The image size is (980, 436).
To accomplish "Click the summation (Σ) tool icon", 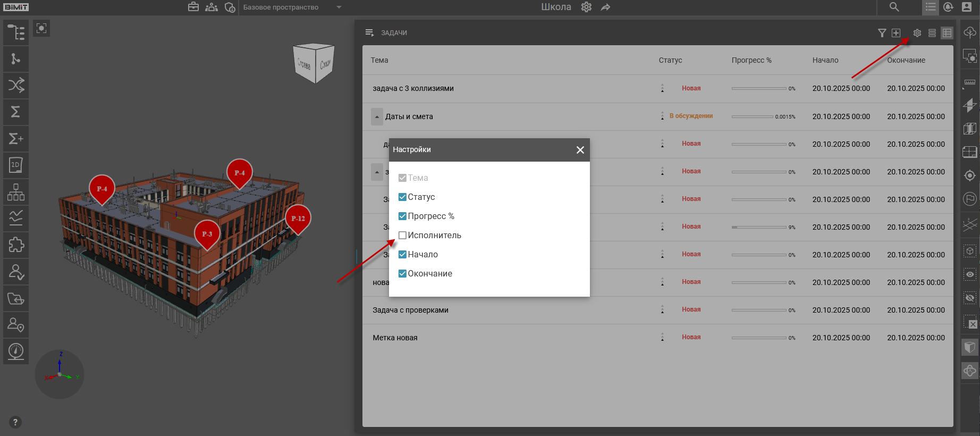I will (x=16, y=112).
